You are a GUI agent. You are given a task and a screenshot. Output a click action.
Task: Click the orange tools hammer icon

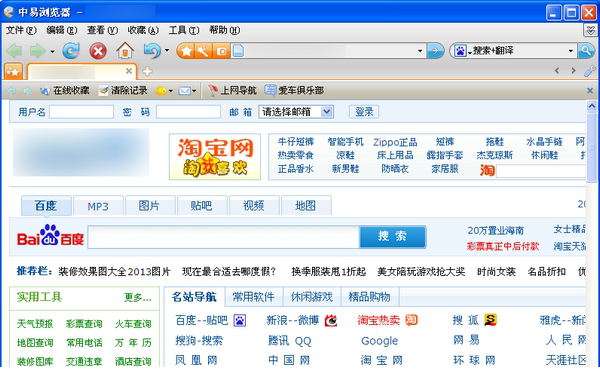pyautogui.click(x=203, y=50)
